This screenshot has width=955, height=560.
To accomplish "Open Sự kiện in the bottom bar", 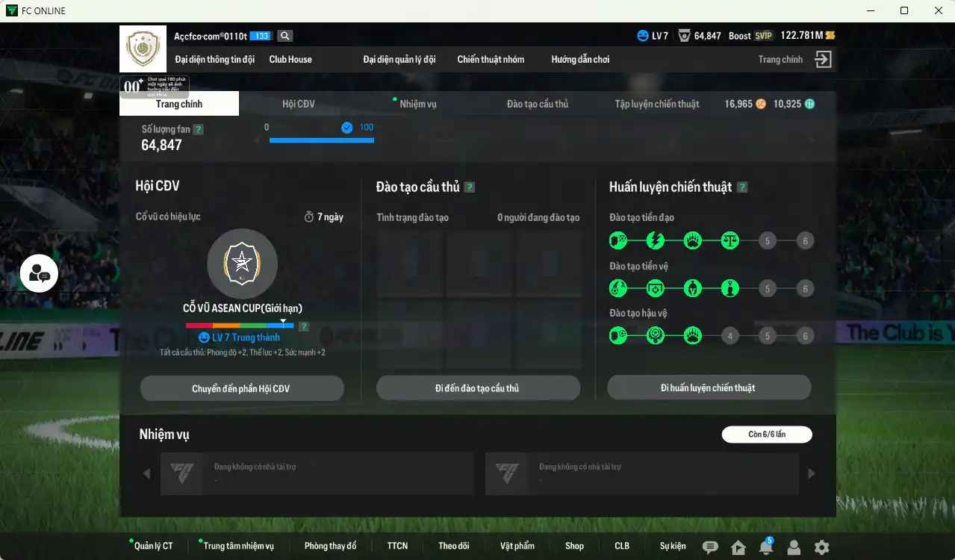I will pyautogui.click(x=673, y=546).
